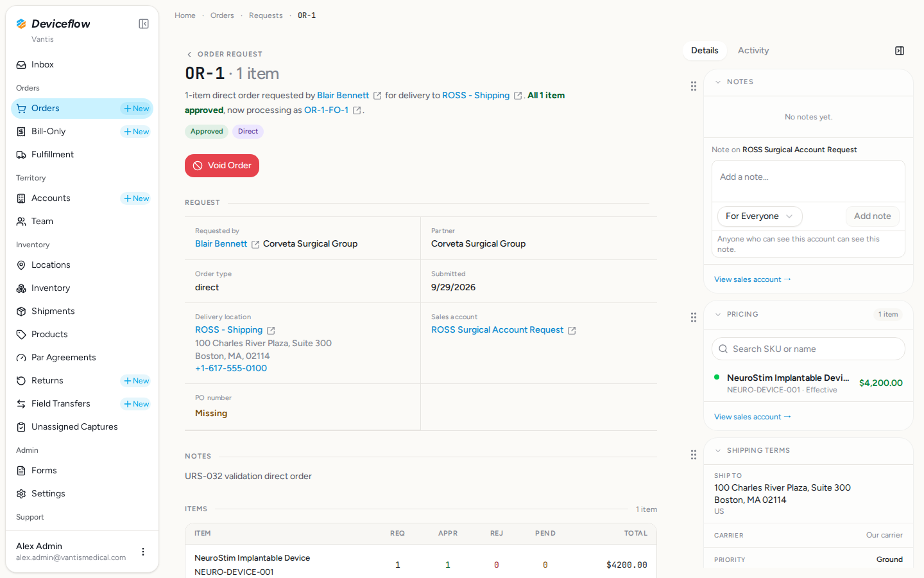Open View sales account link under Pricing
The height and width of the screenshot is (578, 924).
(x=753, y=417)
